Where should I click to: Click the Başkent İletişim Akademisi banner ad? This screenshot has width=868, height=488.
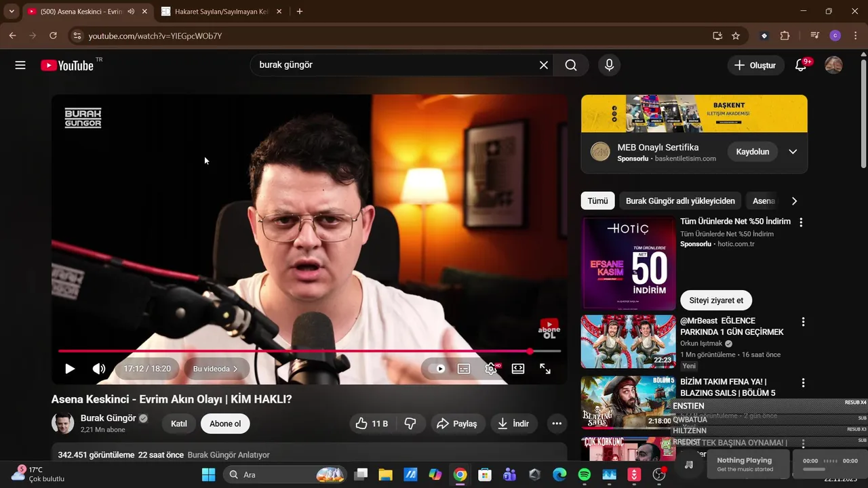694,113
